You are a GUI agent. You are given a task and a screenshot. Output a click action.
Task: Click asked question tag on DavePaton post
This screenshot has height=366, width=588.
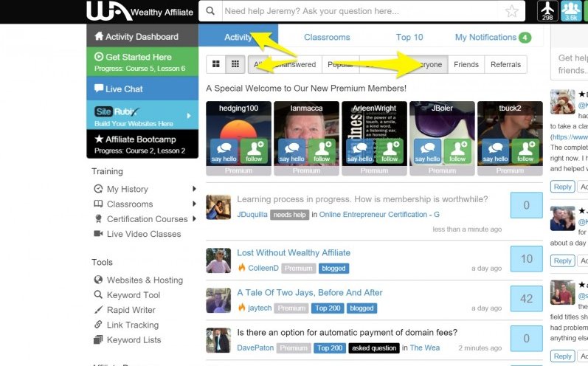click(374, 348)
